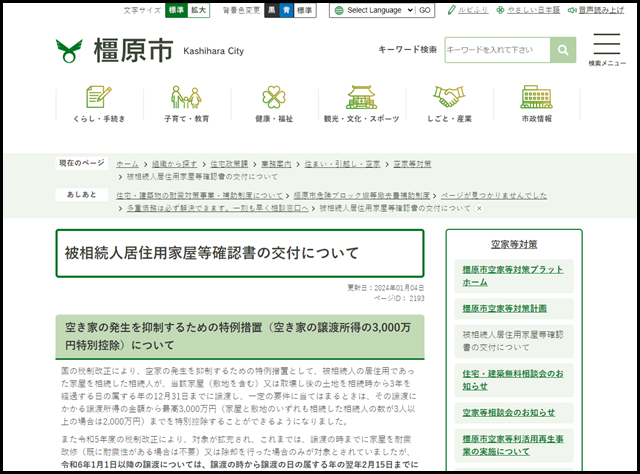
Task: Open 住宅政策課 breadcrumb link
Action: point(229,164)
